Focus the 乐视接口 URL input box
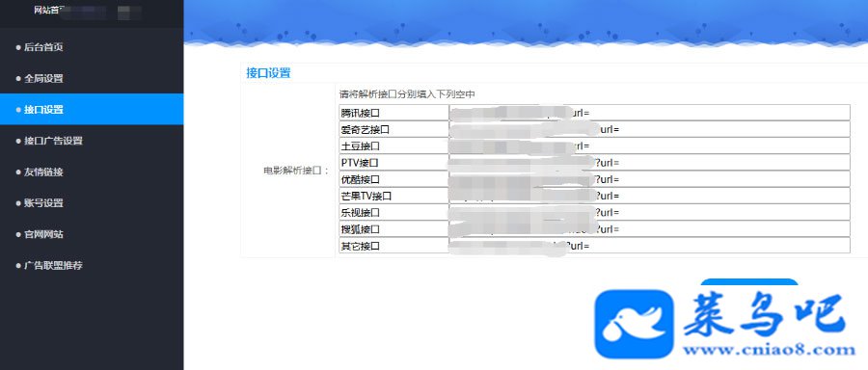 [649, 212]
